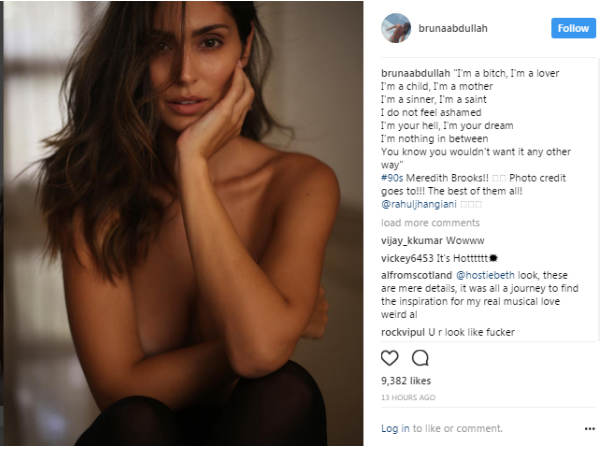Click the speech bubble comment icon
The width and height of the screenshot is (600, 450).
(x=420, y=358)
